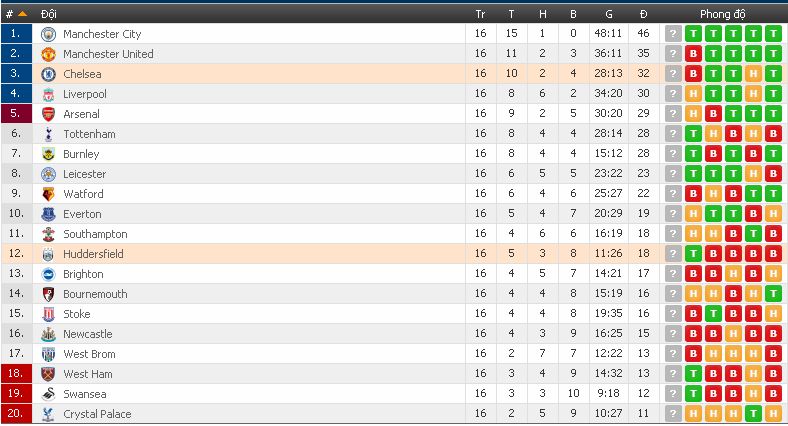Click the Manchester United club crest
Screen dimensions: 788x426
click(x=47, y=54)
